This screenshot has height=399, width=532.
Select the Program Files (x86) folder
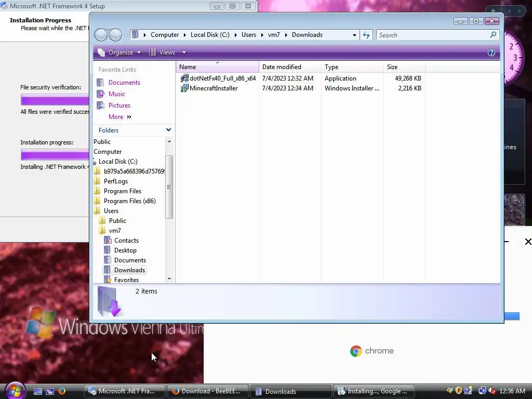pos(129,201)
